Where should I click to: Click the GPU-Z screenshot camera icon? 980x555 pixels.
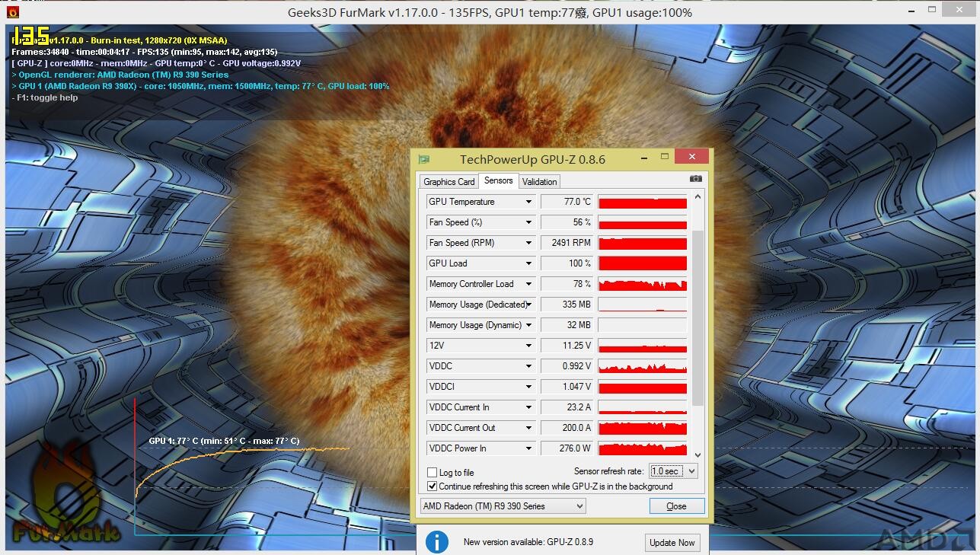click(695, 179)
